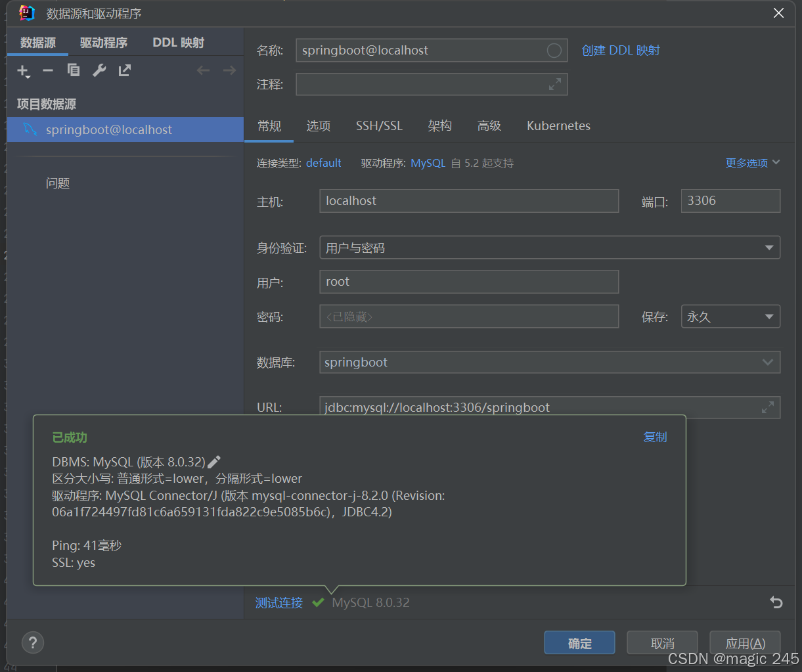
Task: Open the 高级 tab
Action: pos(489,126)
